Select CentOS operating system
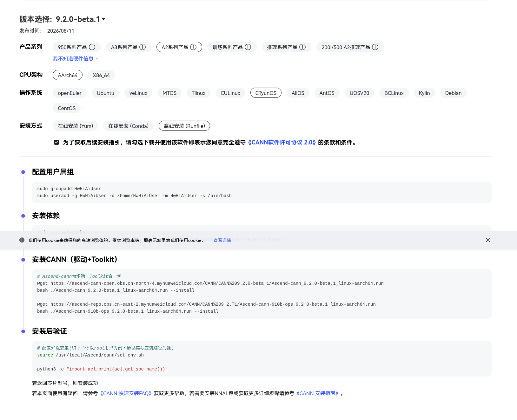 [67, 108]
